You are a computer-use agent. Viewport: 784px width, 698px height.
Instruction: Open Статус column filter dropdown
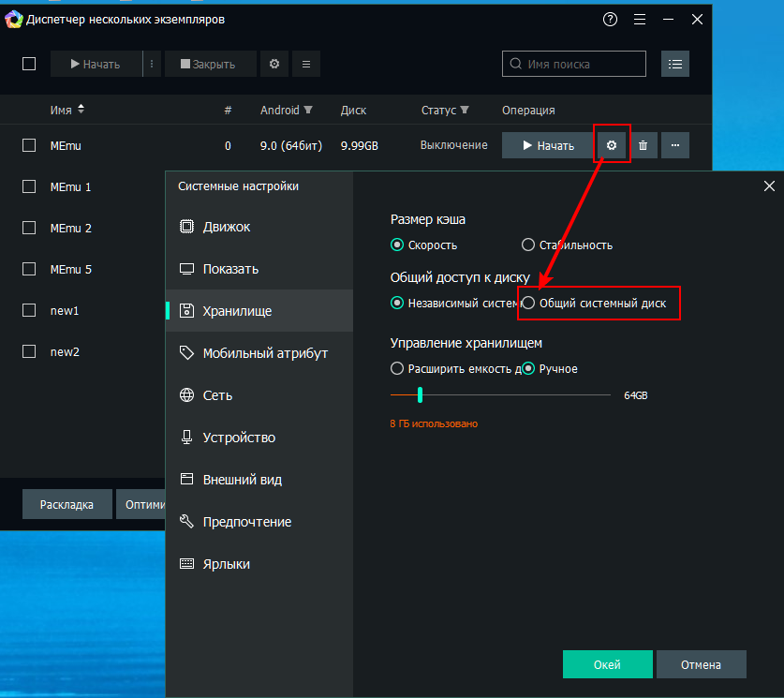click(x=465, y=111)
